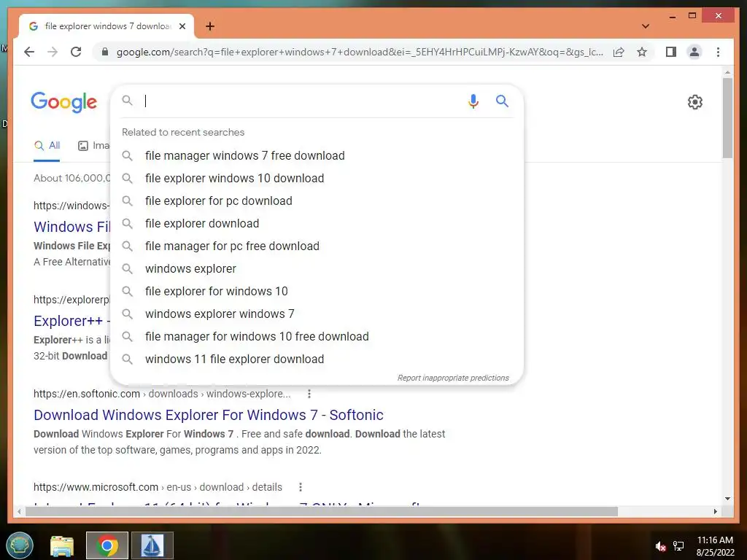747x560 pixels.
Task: Open a new browser tab
Action: (x=209, y=26)
